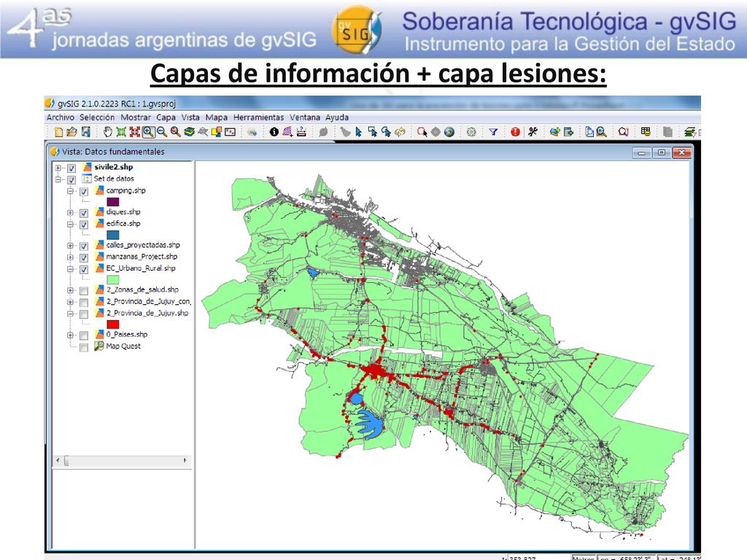Maximize the Vista: Datos fundamentales window
747x560 pixels.
coord(661,152)
